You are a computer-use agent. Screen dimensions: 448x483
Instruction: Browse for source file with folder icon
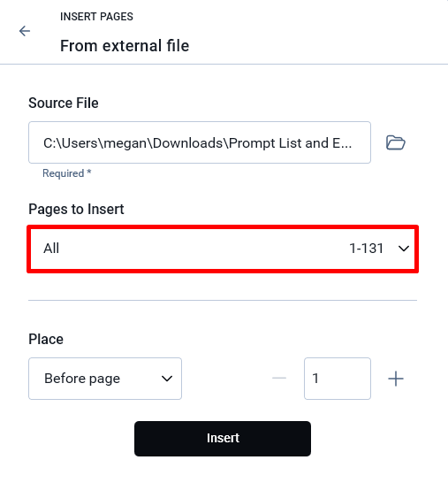pyautogui.click(x=396, y=142)
